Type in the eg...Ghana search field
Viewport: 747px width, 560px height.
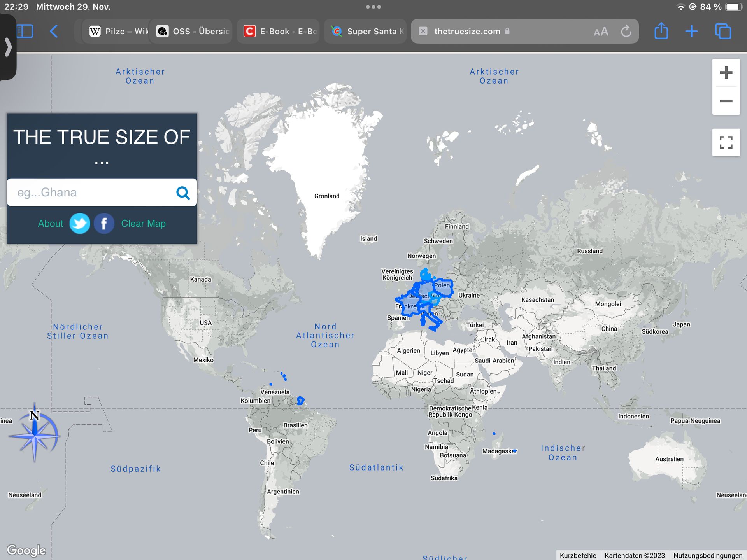point(89,192)
